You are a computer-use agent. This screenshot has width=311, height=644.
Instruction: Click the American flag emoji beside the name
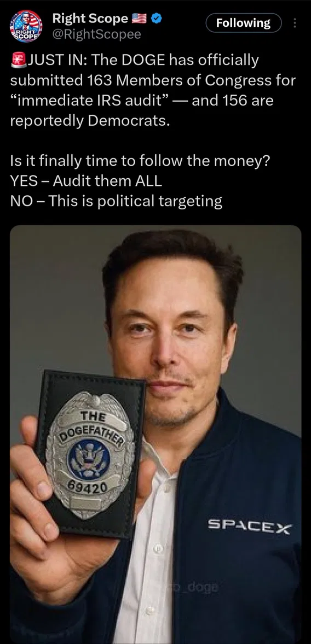(140, 19)
